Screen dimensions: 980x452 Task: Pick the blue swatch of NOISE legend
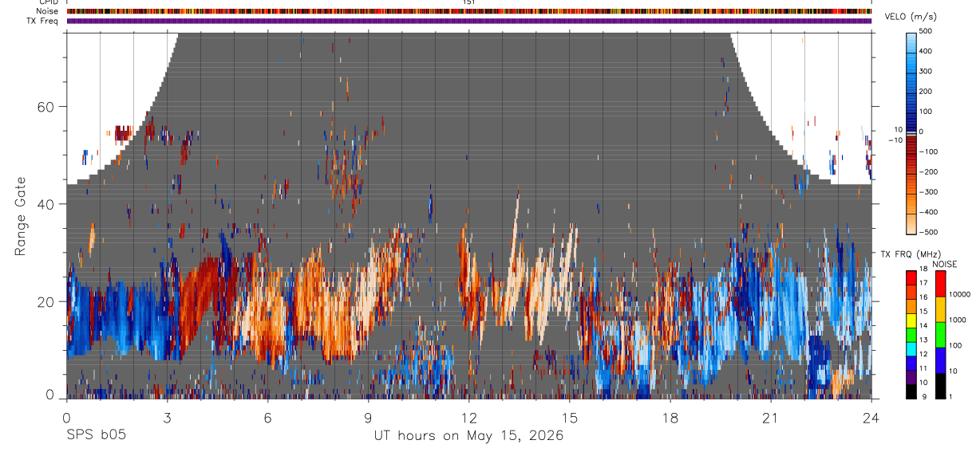tap(940, 360)
